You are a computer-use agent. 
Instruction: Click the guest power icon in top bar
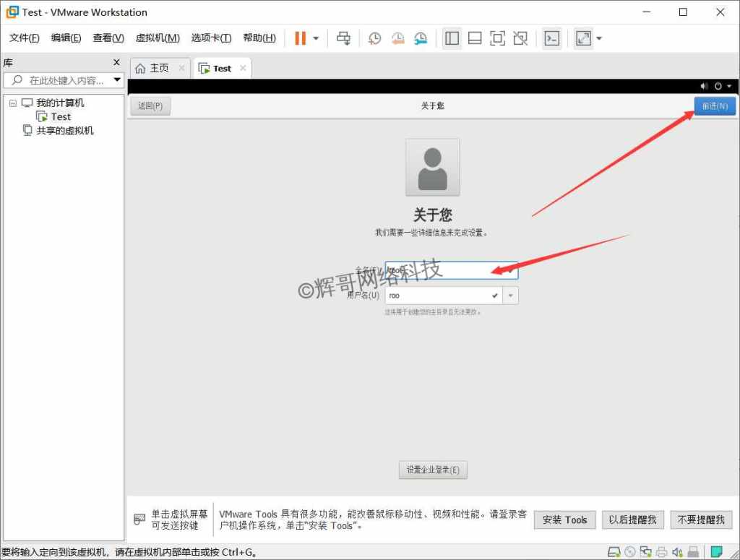(718, 86)
